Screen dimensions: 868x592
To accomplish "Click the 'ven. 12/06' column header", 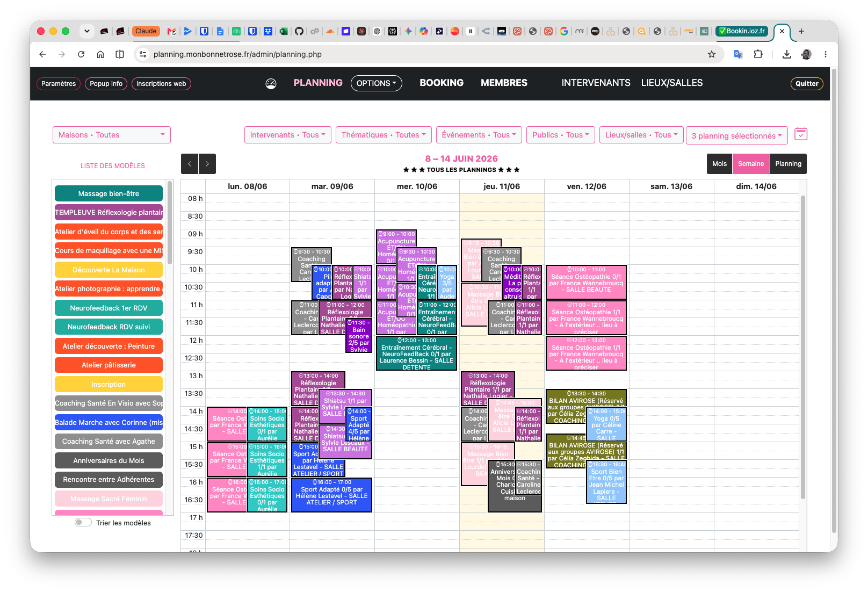I will pyautogui.click(x=587, y=186).
